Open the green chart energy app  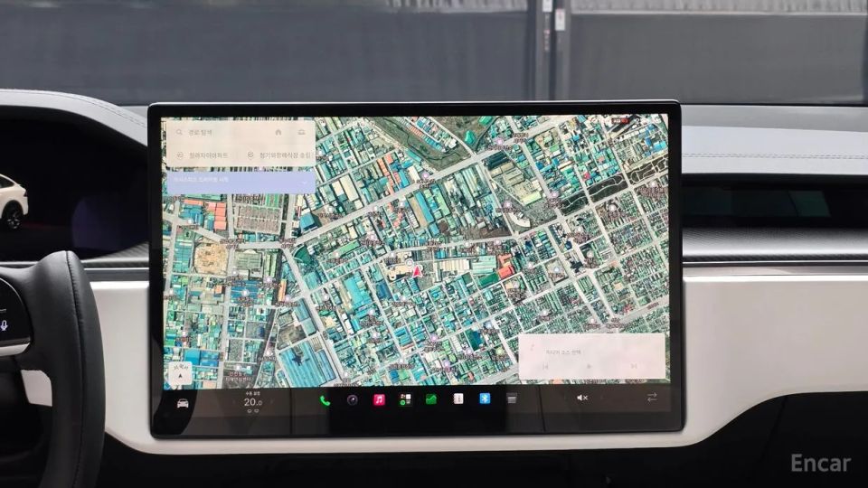click(431, 399)
